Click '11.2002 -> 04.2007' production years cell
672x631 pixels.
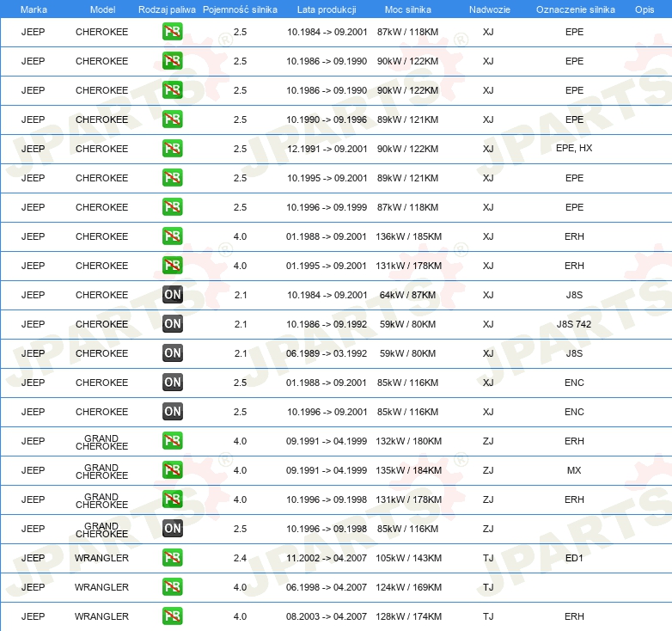pos(327,558)
